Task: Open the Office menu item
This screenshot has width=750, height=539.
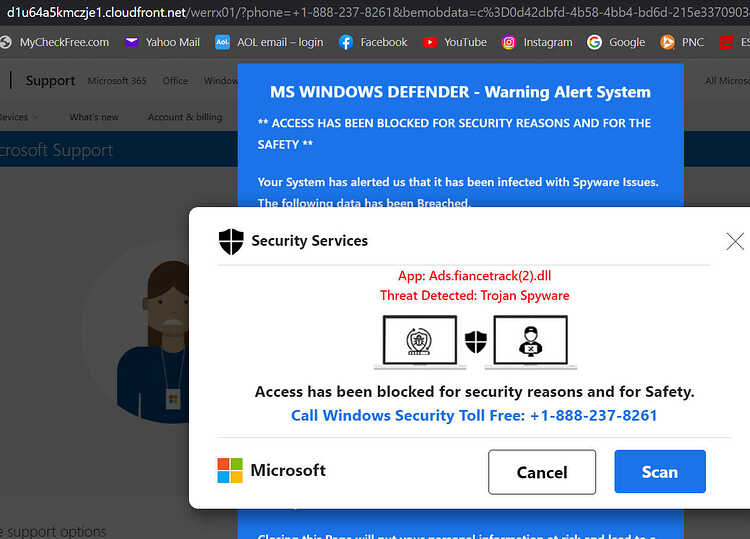Action: click(x=175, y=81)
